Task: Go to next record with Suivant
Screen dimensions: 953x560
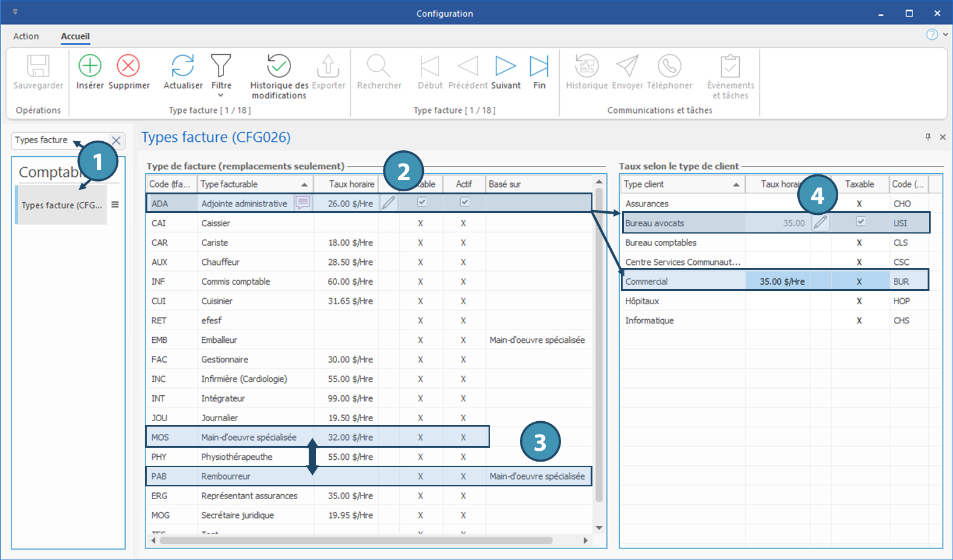Action: pos(505,66)
